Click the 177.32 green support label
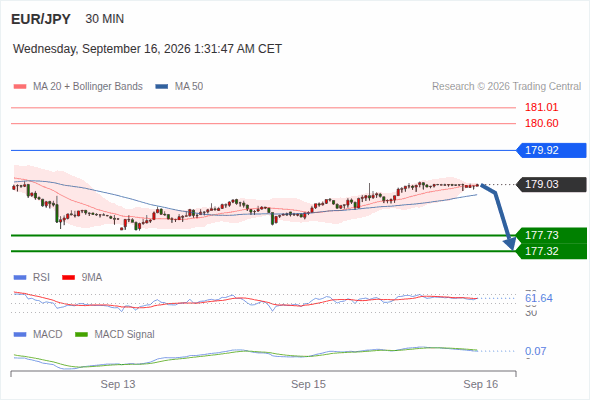This screenshot has width=590, height=400. [551, 251]
